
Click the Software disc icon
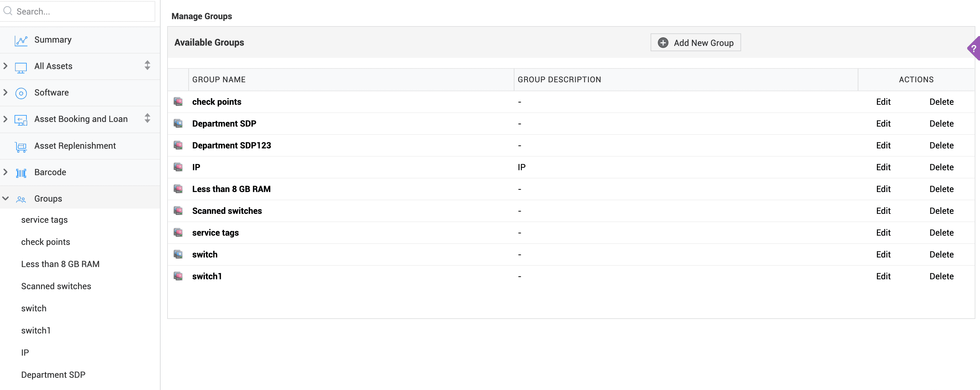tap(21, 93)
